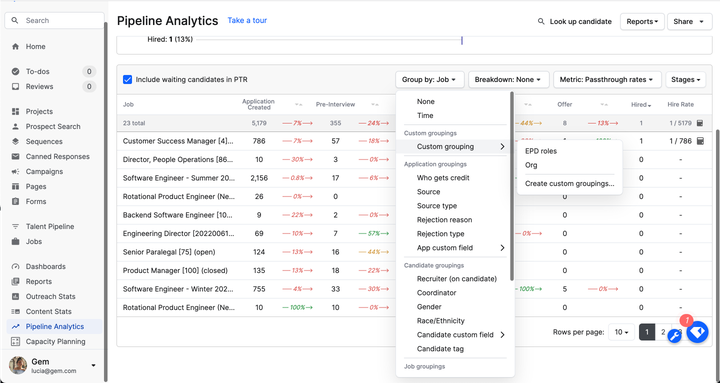Click the Dashboards gauge icon
Viewport: 720px width, 383px height.
pyautogui.click(x=16, y=266)
